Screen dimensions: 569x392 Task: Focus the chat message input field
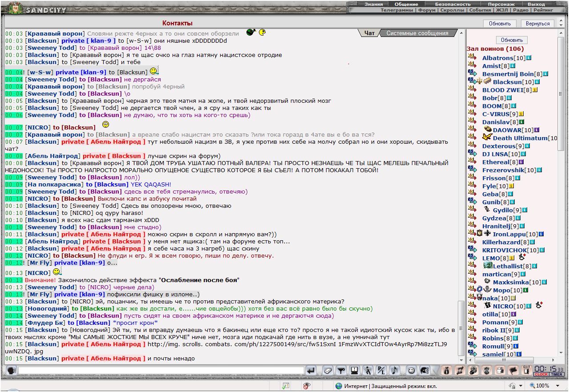[161, 370]
